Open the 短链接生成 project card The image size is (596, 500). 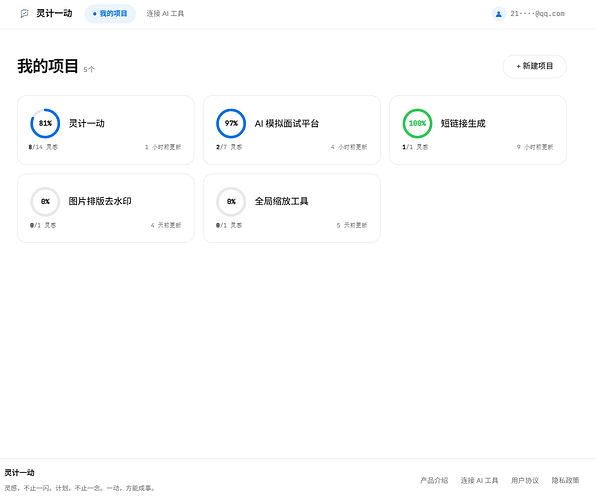coord(478,130)
